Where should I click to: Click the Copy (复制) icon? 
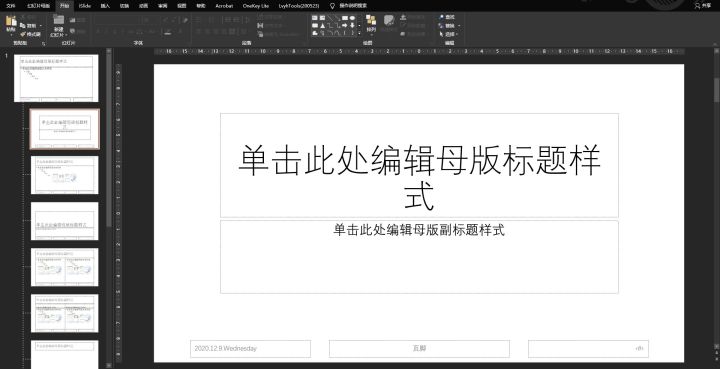point(22,26)
